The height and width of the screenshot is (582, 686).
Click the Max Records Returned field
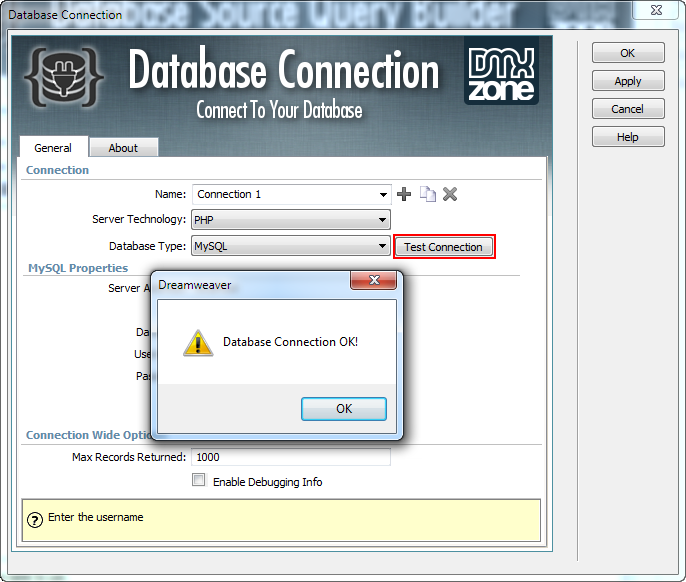tap(291, 457)
